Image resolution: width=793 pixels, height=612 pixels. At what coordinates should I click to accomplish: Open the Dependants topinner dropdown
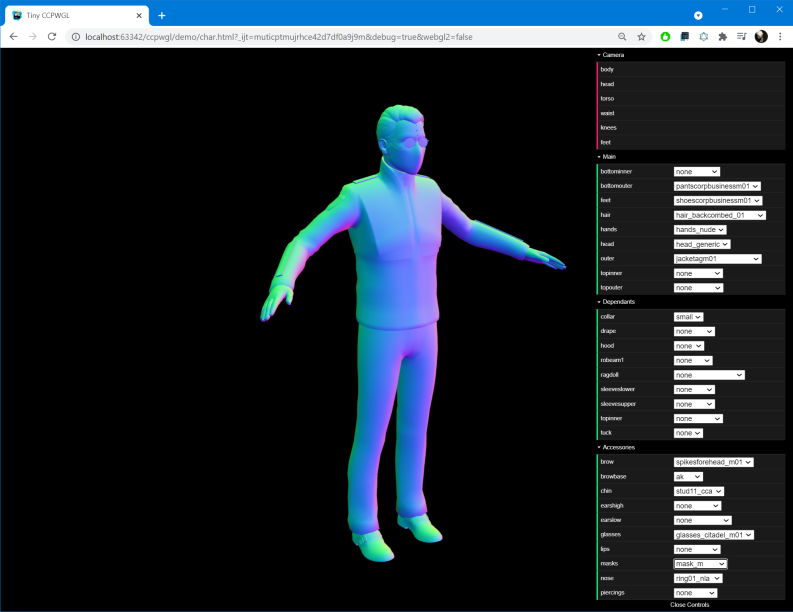(x=698, y=419)
